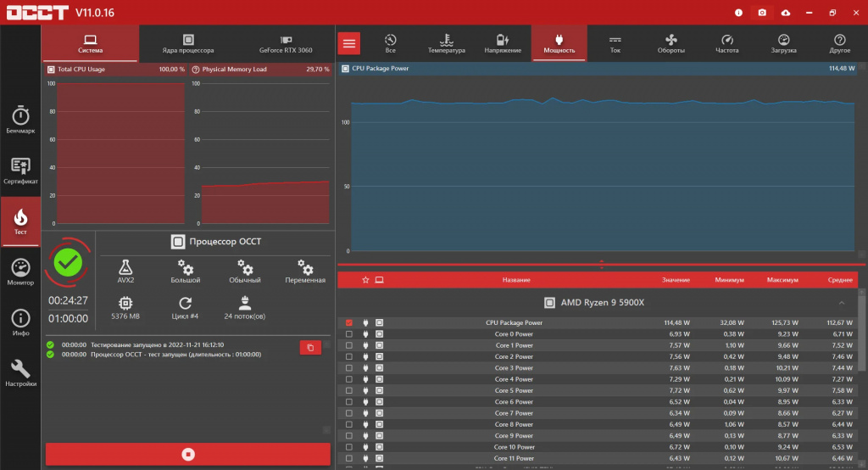Image resolution: width=868 pixels, height=470 pixels.
Task: Clear the test log with red button
Action: point(310,348)
